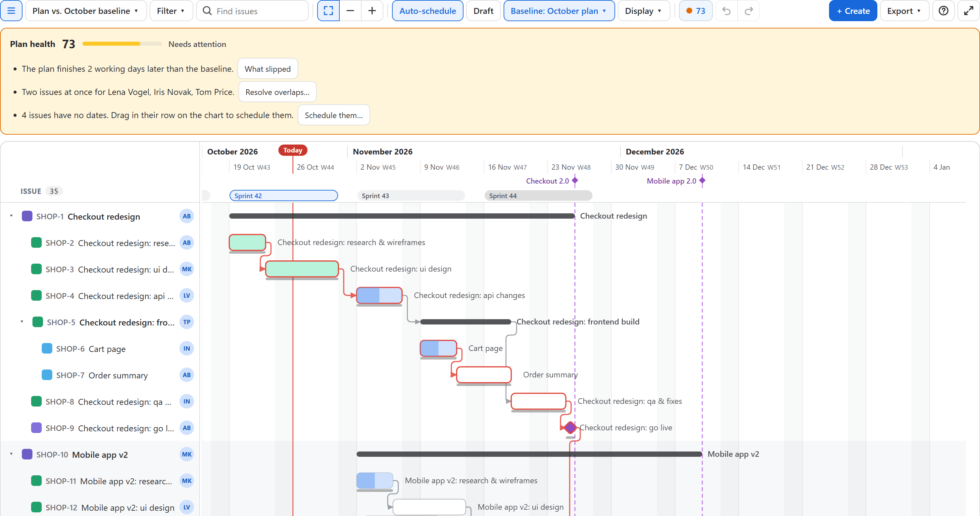Select the SHOP-7 Order summary row
The height and width of the screenshot is (516, 980).
pos(100,375)
